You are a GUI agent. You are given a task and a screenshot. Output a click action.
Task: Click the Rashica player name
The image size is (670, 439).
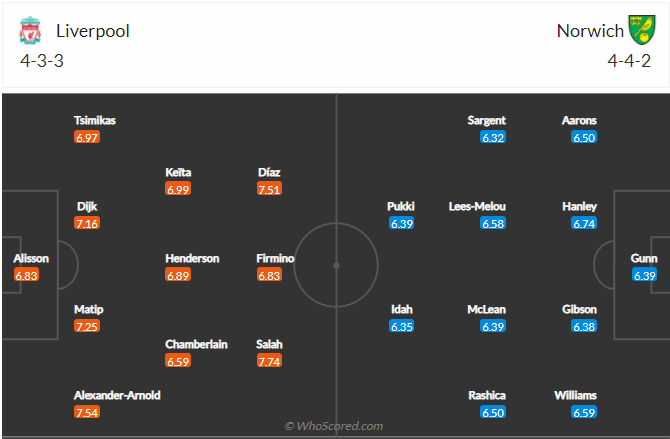(x=486, y=395)
